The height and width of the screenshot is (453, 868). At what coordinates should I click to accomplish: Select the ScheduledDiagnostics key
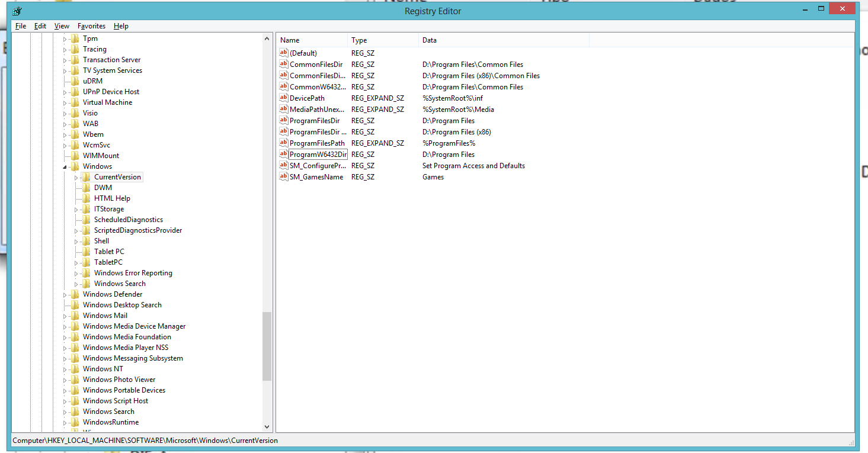129,220
